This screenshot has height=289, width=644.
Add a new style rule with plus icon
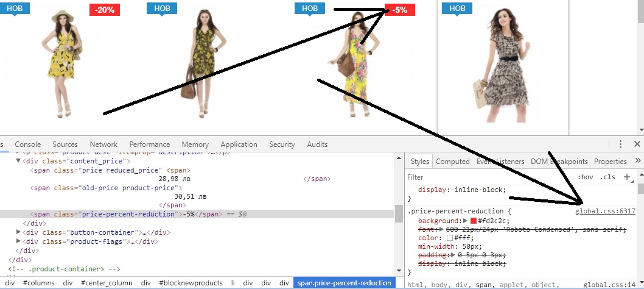pyautogui.click(x=627, y=177)
